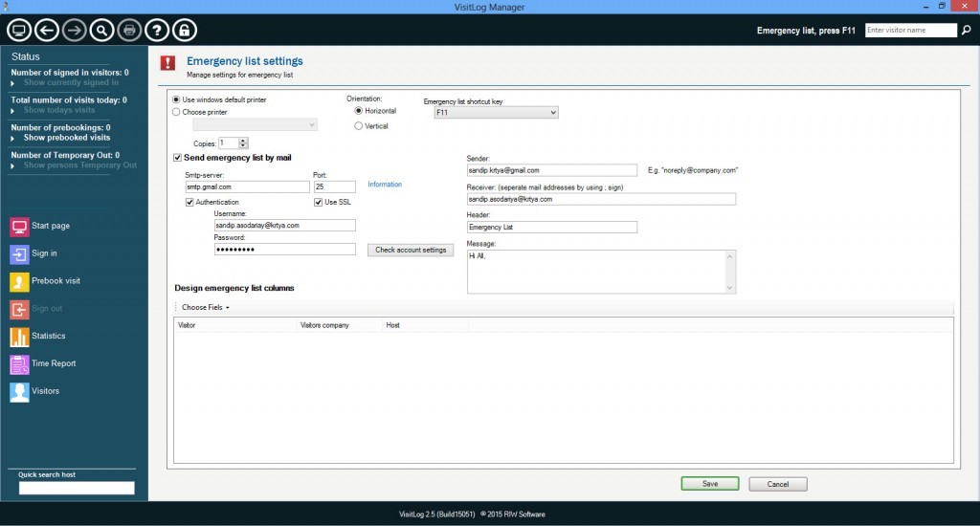This screenshot has height=526, width=980.
Task: Open the Emergency list shortcut key dropdown
Action: [497, 113]
